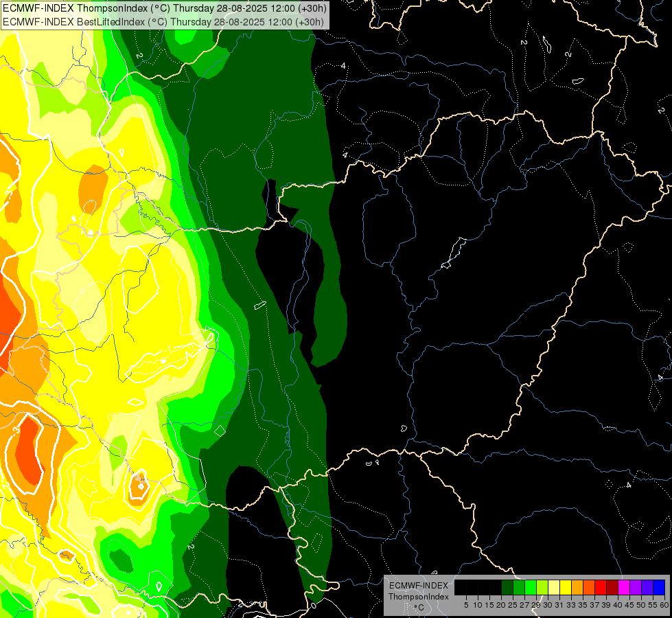Click the legend tick value 10

pos(478,605)
